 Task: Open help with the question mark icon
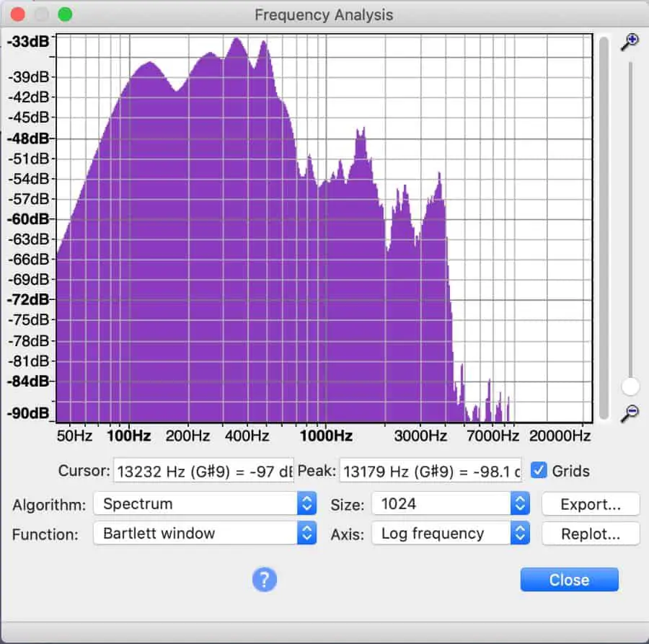click(x=265, y=579)
